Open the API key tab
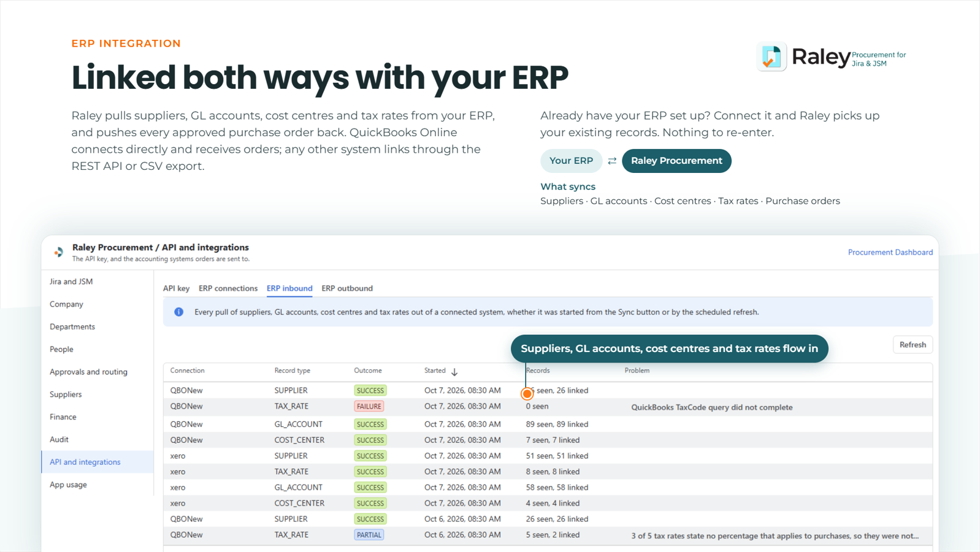Image resolution: width=980 pixels, height=552 pixels. click(x=176, y=288)
